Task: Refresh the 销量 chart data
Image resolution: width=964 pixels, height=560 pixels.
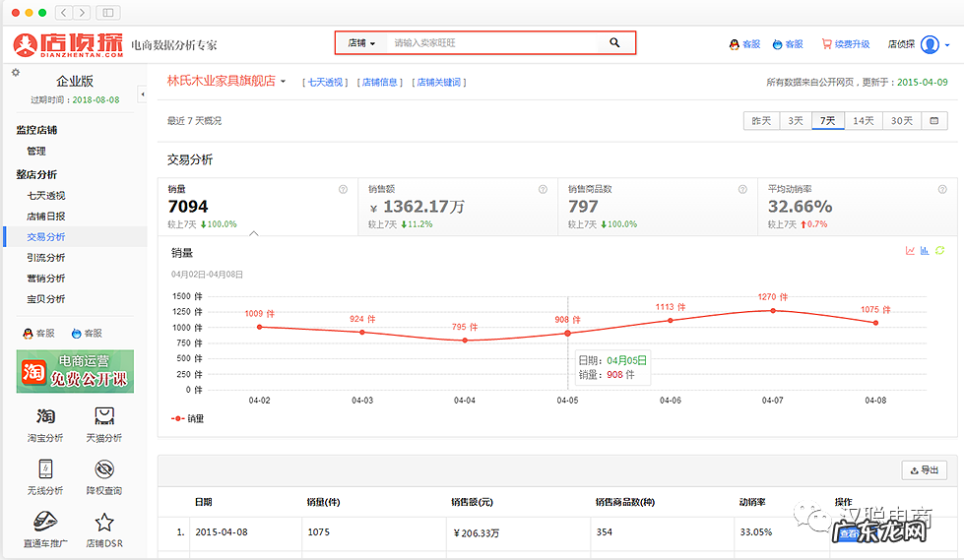Action: pyautogui.click(x=940, y=251)
